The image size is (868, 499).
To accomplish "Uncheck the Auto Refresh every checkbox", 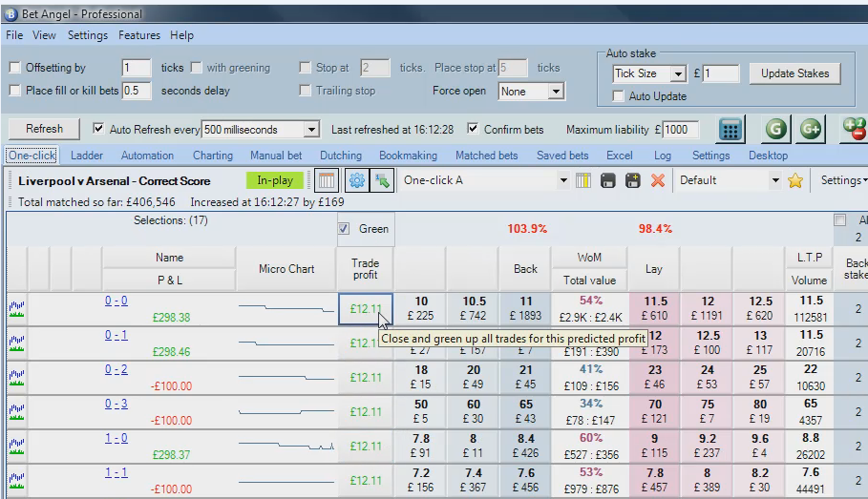I will point(98,129).
